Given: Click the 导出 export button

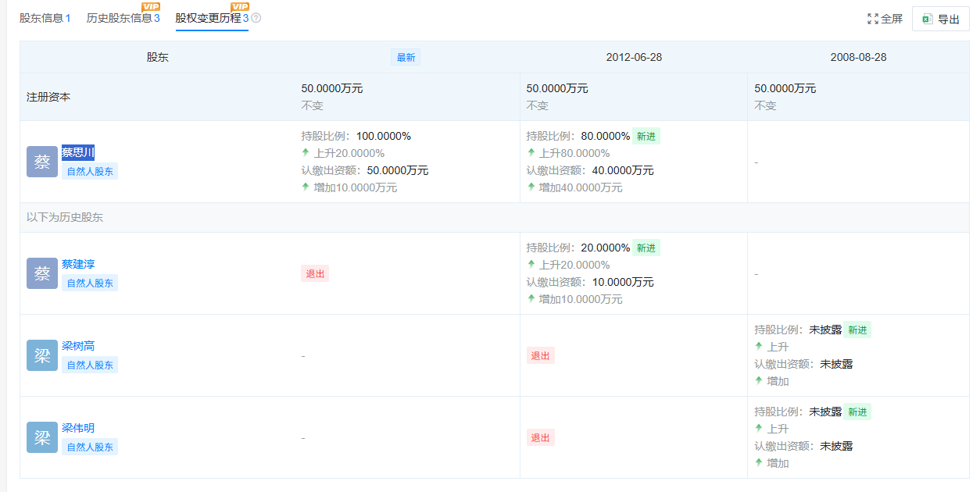Looking at the screenshot, I should 940,18.
